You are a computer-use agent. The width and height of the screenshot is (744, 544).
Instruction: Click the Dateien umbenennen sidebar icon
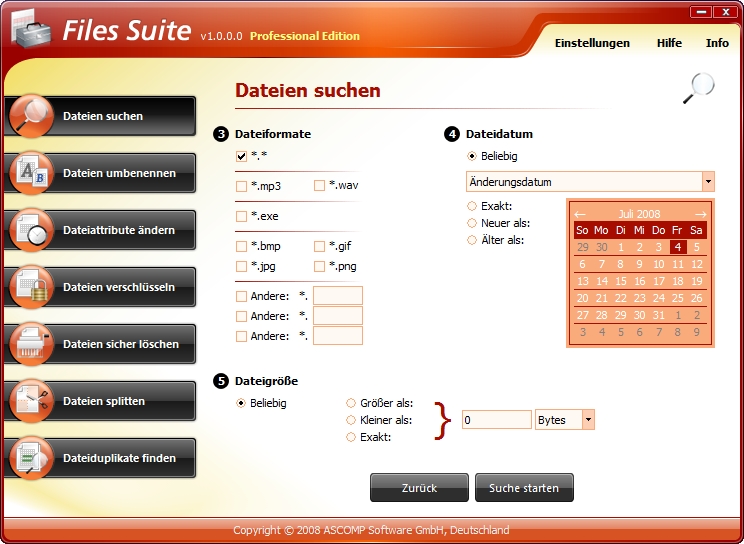click(x=30, y=173)
